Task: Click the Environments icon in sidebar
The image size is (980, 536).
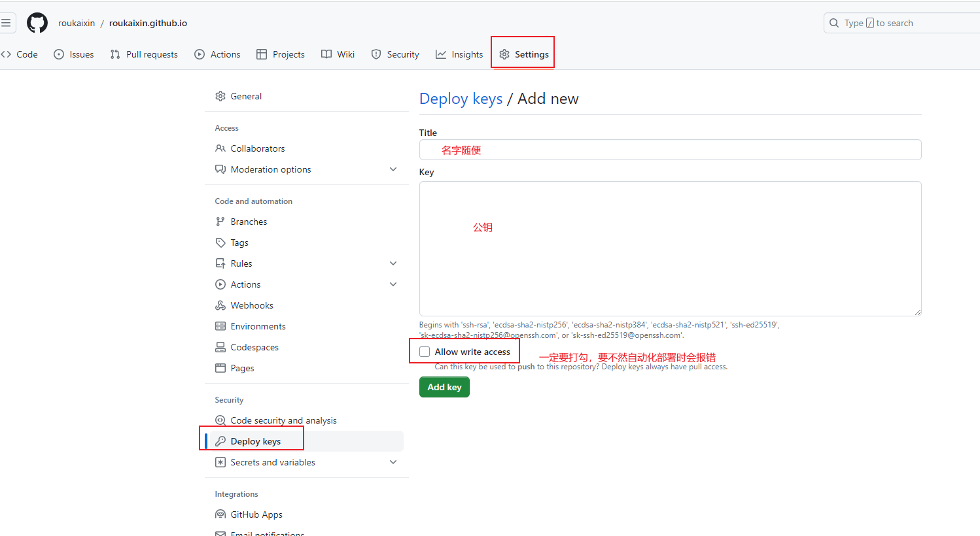Action: pos(220,326)
